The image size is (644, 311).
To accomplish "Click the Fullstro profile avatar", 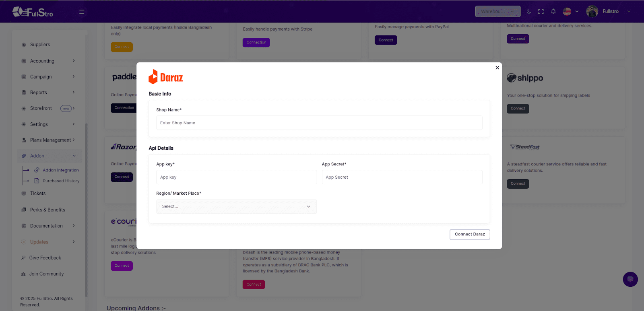I will [x=592, y=11].
